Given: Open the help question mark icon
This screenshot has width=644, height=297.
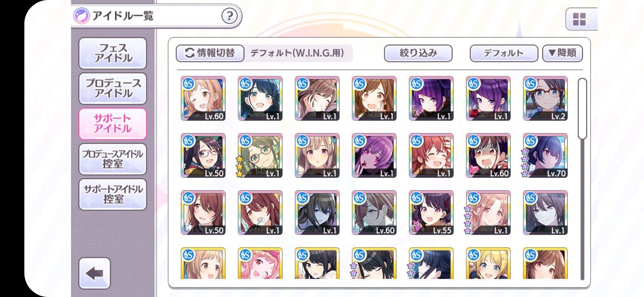Looking at the screenshot, I should 230,16.
